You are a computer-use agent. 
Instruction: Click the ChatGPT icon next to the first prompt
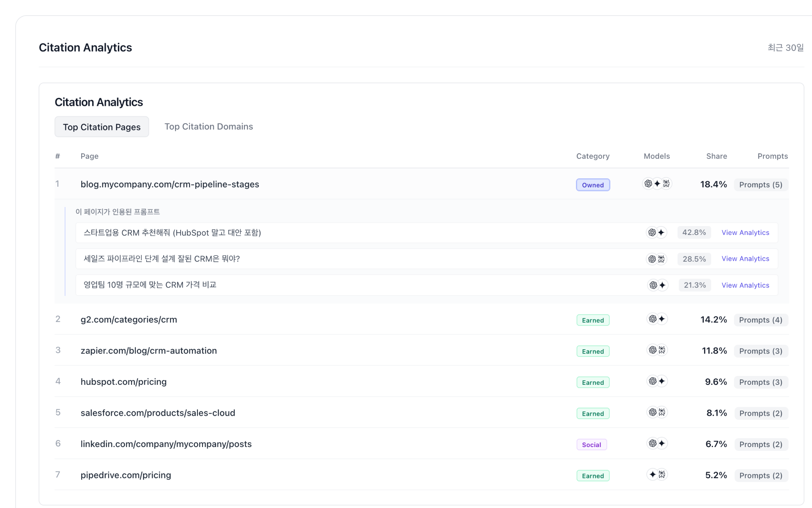pyautogui.click(x=653, y=232)
